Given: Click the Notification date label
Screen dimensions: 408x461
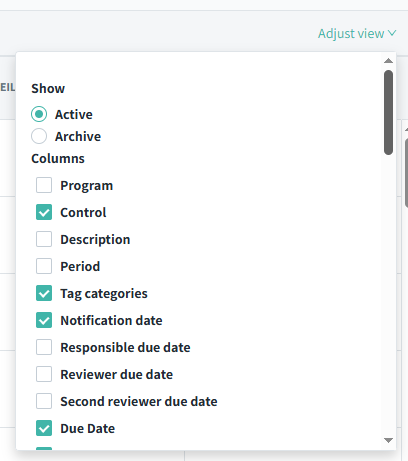Looking at the screenshot, I should [111, 320].
